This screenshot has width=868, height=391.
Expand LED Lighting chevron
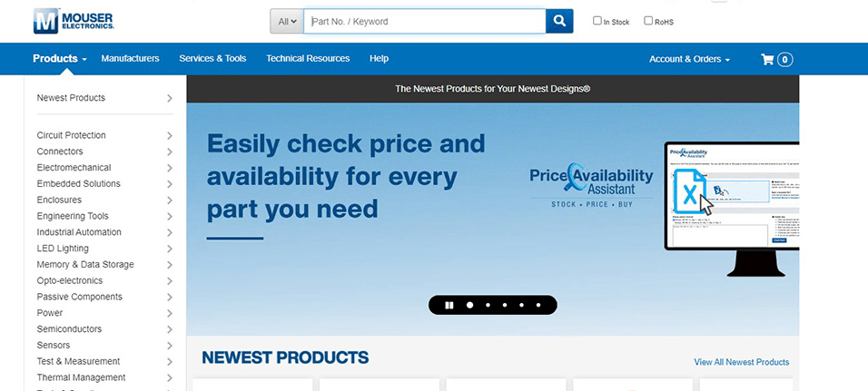170,249
